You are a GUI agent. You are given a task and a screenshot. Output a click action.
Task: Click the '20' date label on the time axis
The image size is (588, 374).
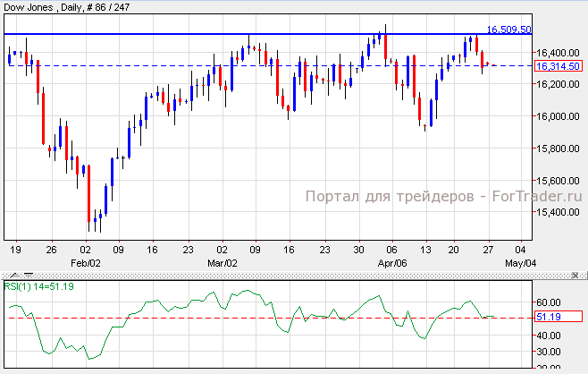(453, 250)
